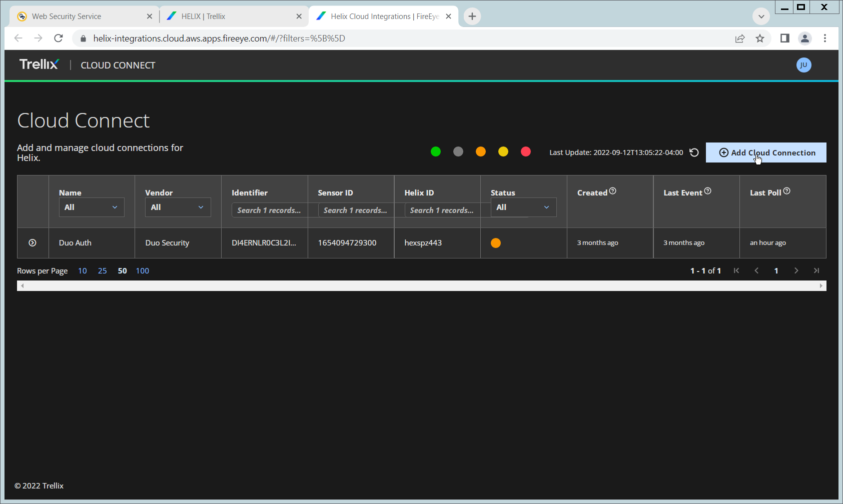Image resolution: width=843 pixels, height=504 pixels.
Task: Open the Vendor filter dropdown
Action: click(x=178, y=207)
